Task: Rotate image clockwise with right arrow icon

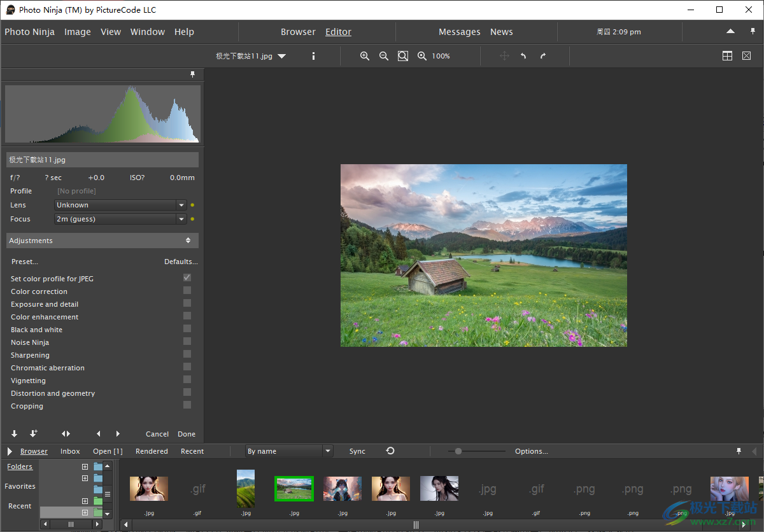Action: tap(543, 56)
